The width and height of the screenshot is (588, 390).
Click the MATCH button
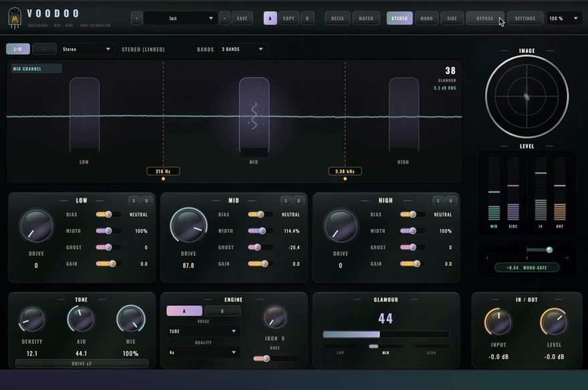pyautogui.click(x=366, y=18)
